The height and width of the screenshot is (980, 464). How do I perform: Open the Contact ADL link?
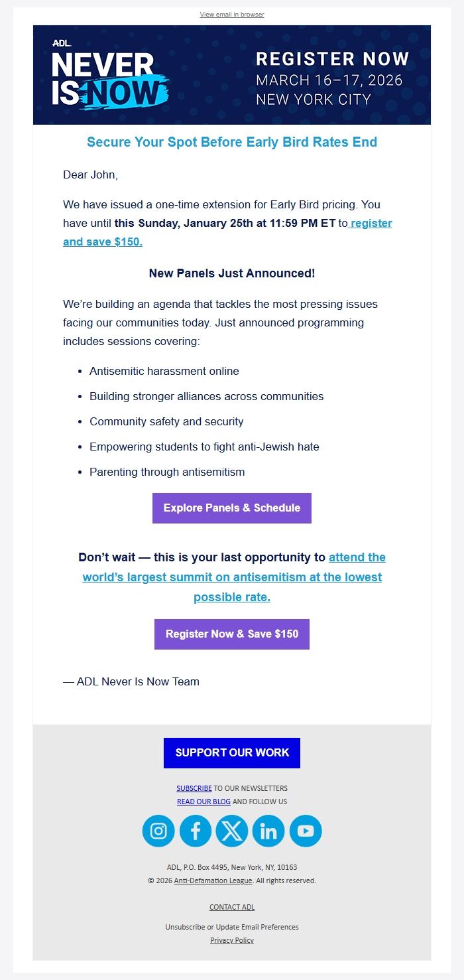(231, 907)
